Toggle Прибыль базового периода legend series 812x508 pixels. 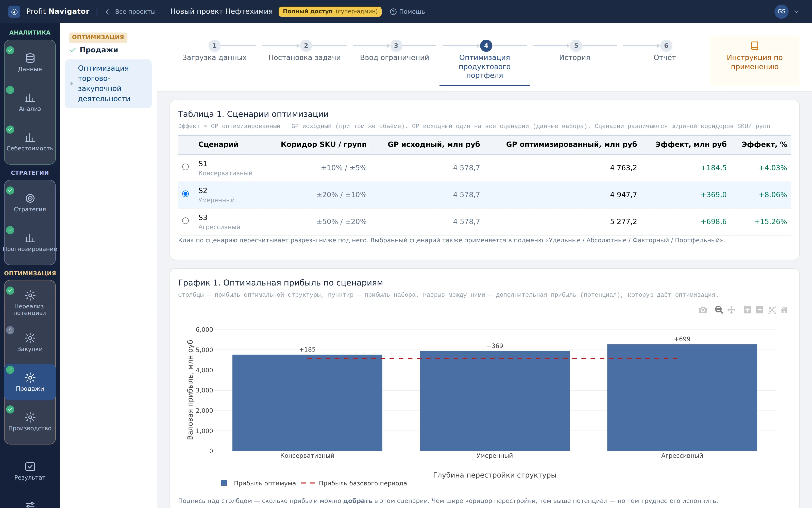click(x=354, y=483)
